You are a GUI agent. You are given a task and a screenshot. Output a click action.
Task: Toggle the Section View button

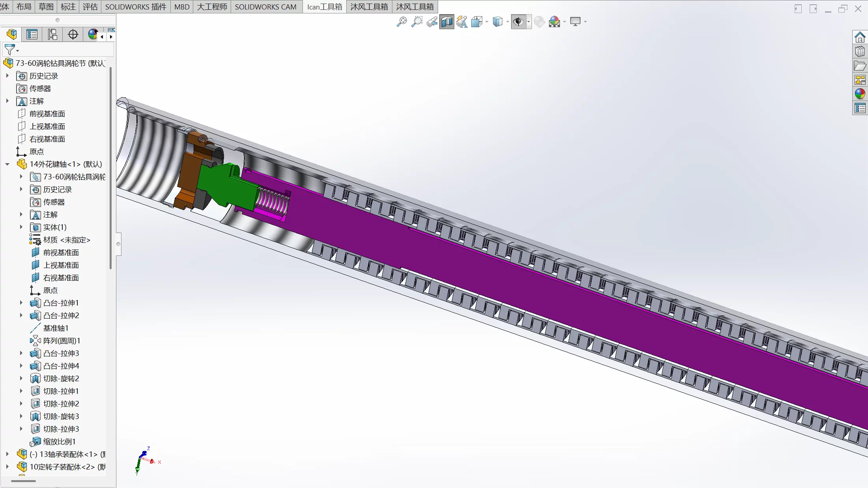tap(447, 22)
